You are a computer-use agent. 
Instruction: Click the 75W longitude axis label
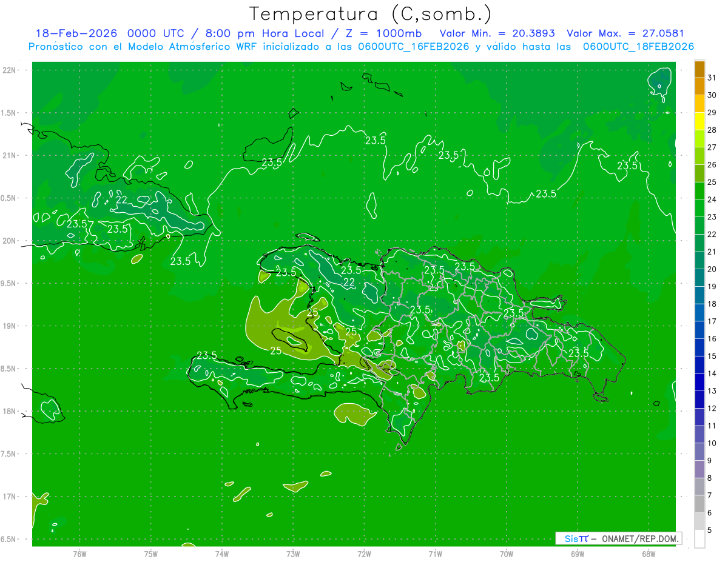tap(151, 554)
